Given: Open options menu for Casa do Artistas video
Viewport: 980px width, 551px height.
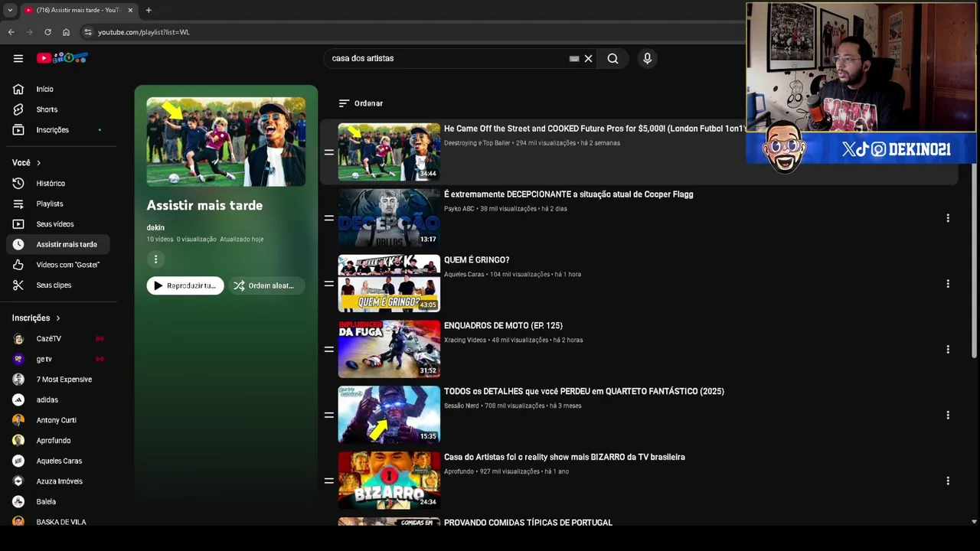Looking at the screenshot, I should 948,481.
